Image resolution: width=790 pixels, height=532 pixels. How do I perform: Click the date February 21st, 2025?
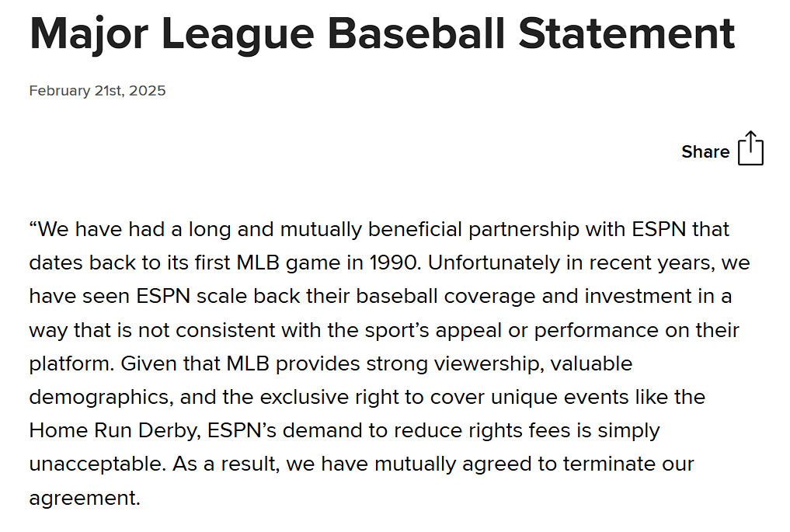coord(97,91)
